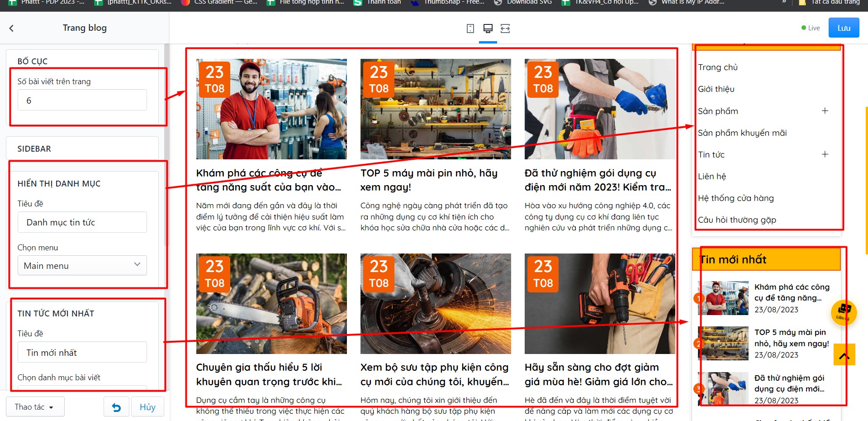The width and height of the screenshot is (868, 421).
Task: Expand the Tin tức submenu plus icon
Action: (x=825, y=154)
